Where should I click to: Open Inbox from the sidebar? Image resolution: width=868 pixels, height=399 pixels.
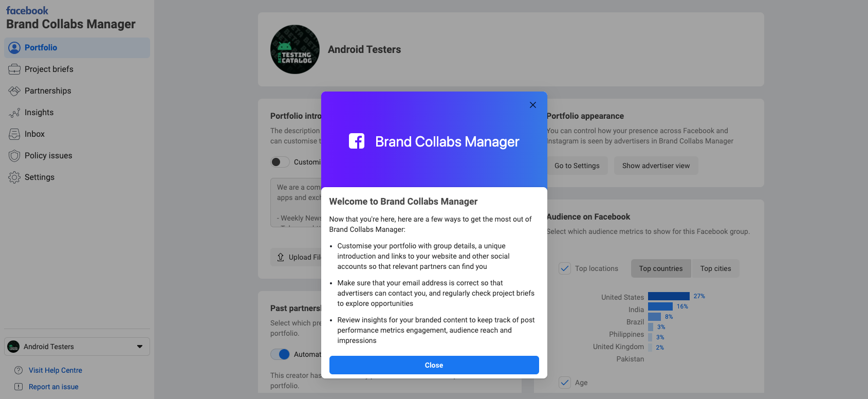[x=77, y=134]
